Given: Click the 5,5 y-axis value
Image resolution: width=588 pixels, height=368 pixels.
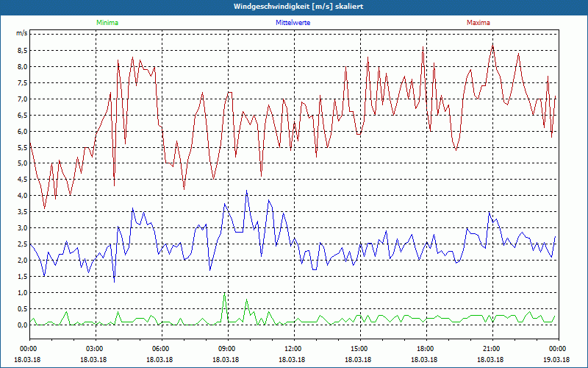Looking at the screenshot, I should (22, 148).
